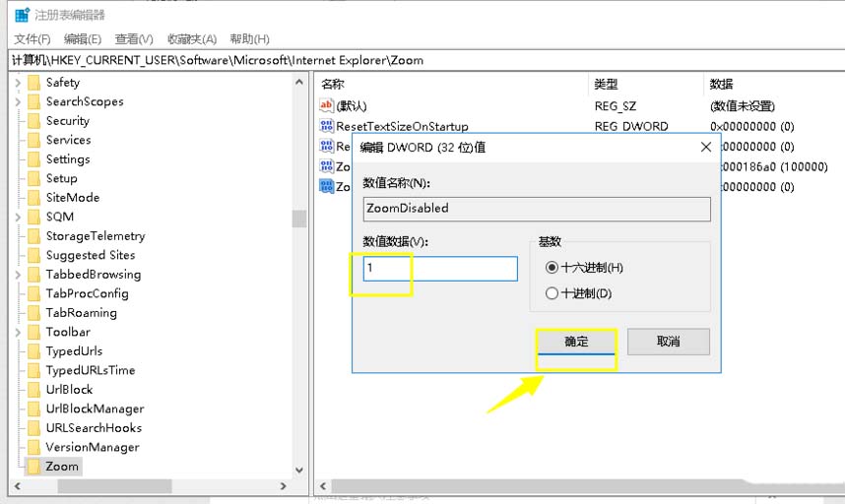Select the StorageTelemetry key label
Image resolution: width=845 pixels, height=504 pixels.
pos(96,236)
